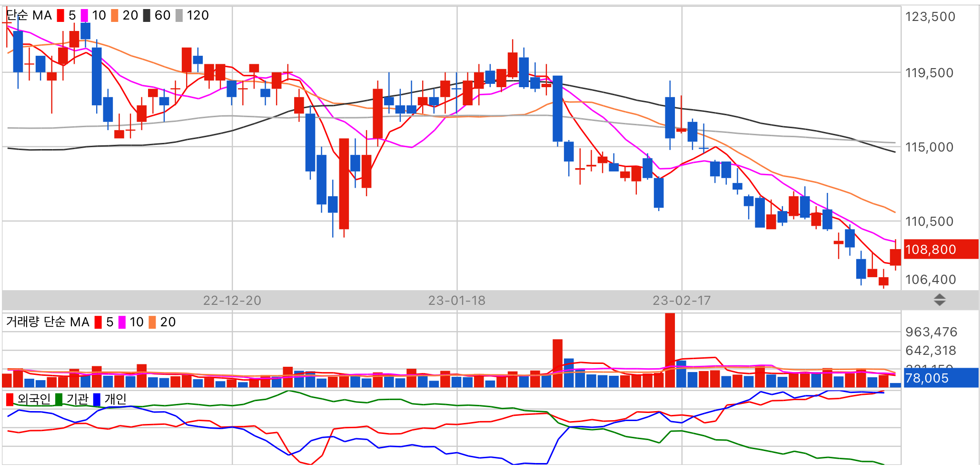
Task: Click the 외국인 investor label
Action: coord(34,399)
